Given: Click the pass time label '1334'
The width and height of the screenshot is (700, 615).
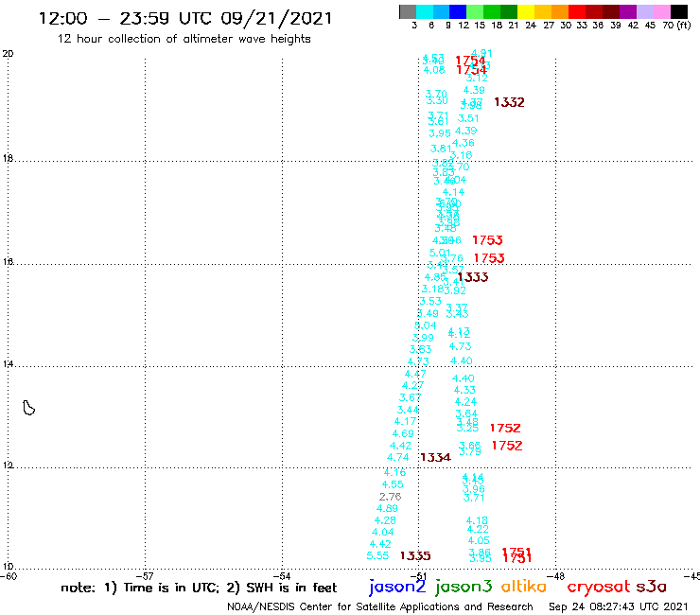Looking at the screenshot, I should coord(435,457).
